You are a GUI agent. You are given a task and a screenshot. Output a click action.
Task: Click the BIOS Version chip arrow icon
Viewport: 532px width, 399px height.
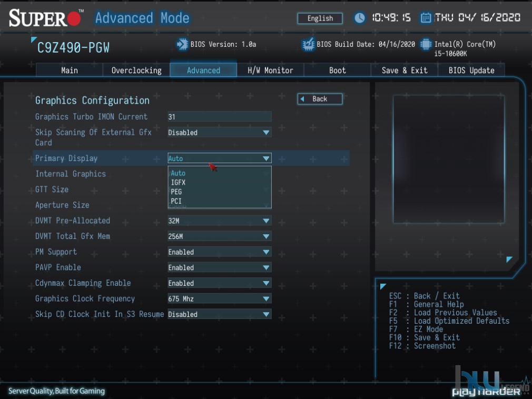pyautogui.click(x=182, y=44)
